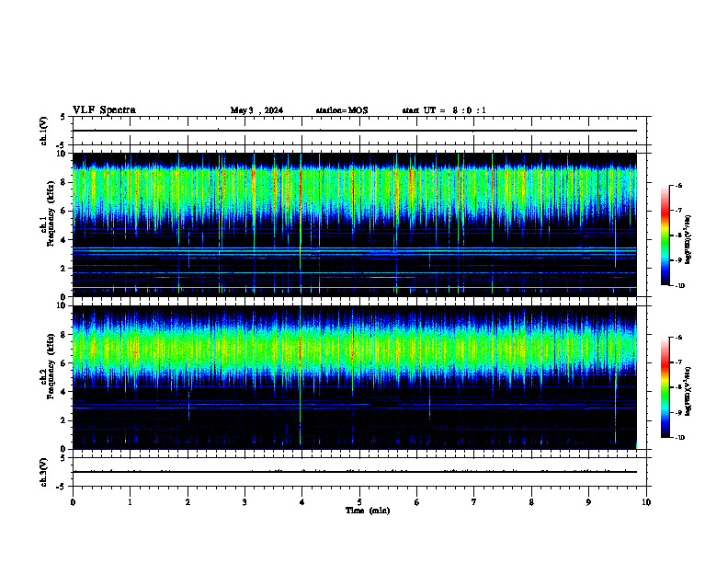Click time axis tick label "0"
Screen dimensions: 728x563
[x=73, y=502]
